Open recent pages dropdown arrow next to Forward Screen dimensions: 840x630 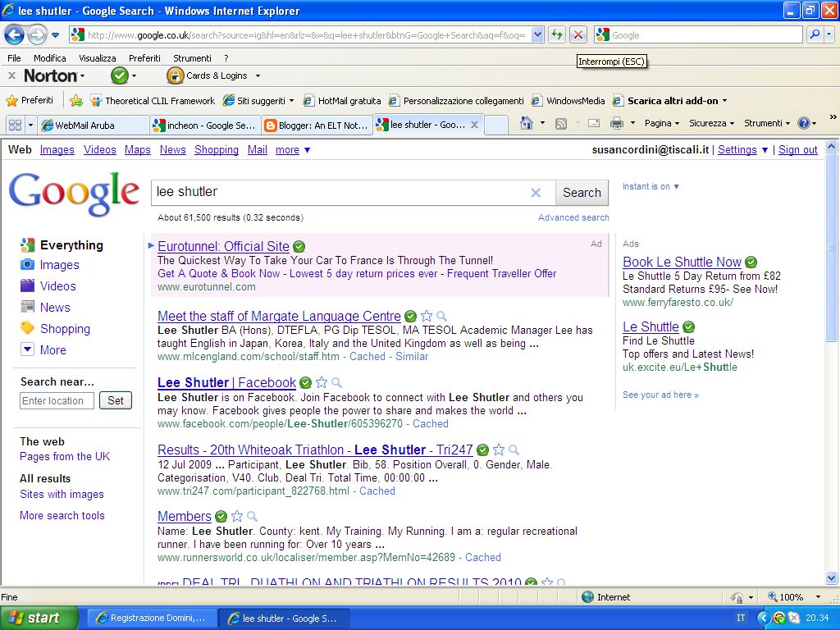(55, 35)
